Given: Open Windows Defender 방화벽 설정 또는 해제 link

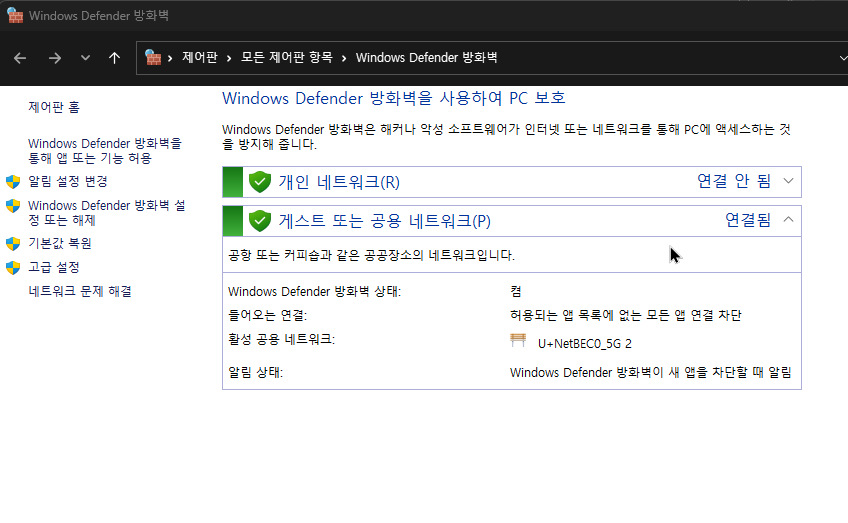Looking at the screenshot, I should [107, 213].
